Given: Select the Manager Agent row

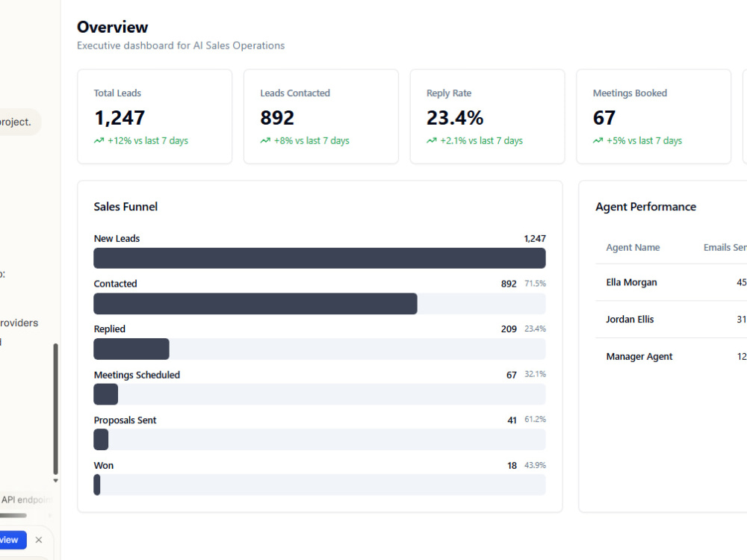Looking at the screenshot, I should (x=672, y=357).
